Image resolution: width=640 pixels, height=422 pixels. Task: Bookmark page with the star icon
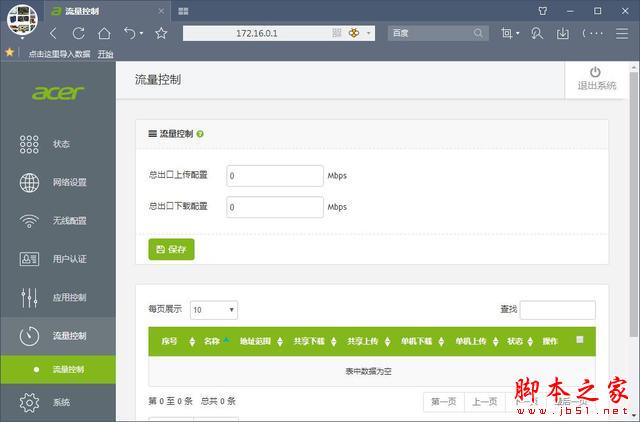(x=161, y=33)
